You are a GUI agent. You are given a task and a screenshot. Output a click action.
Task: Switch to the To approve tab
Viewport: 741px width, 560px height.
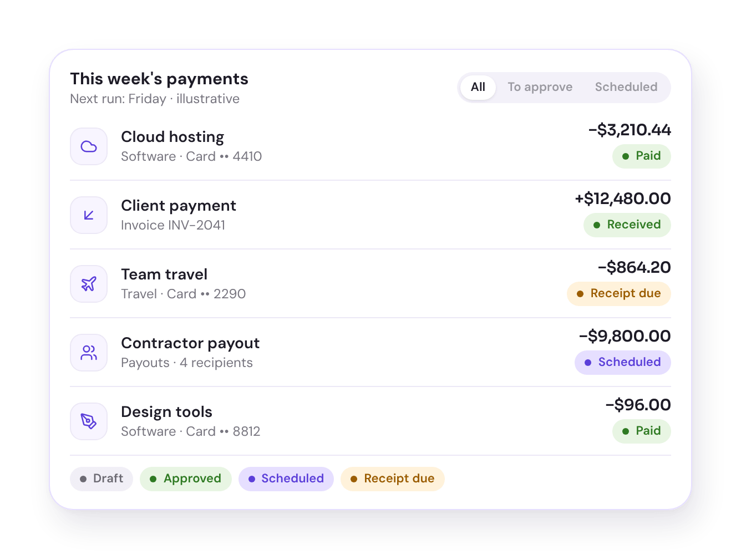point(540,87)
